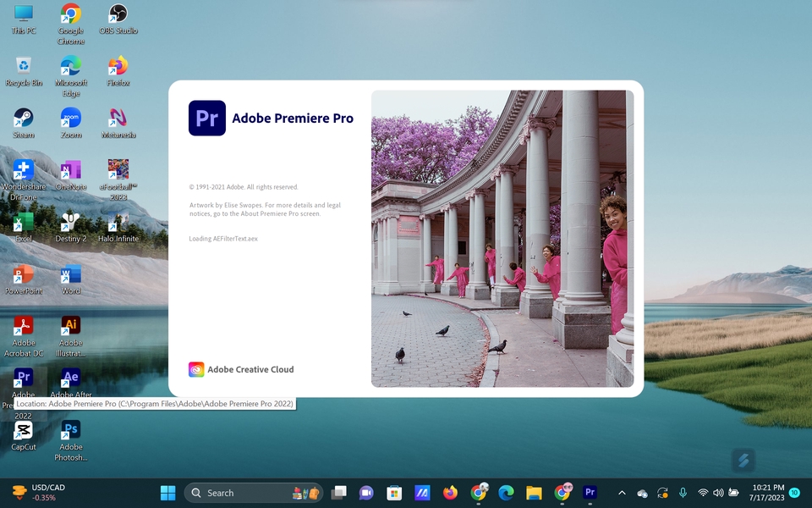Launch Microsoft Edge desktop shortcut

(71, 77)
